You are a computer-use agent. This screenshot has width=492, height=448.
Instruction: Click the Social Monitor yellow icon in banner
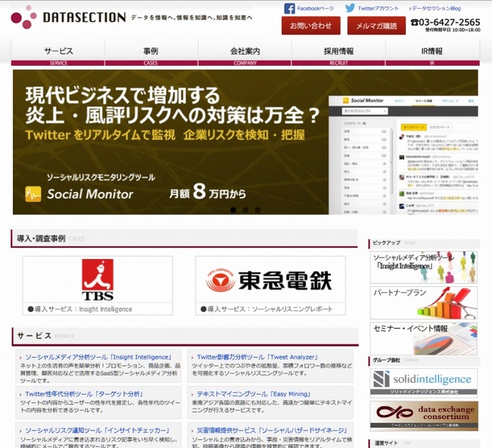(x=33, y=194)
